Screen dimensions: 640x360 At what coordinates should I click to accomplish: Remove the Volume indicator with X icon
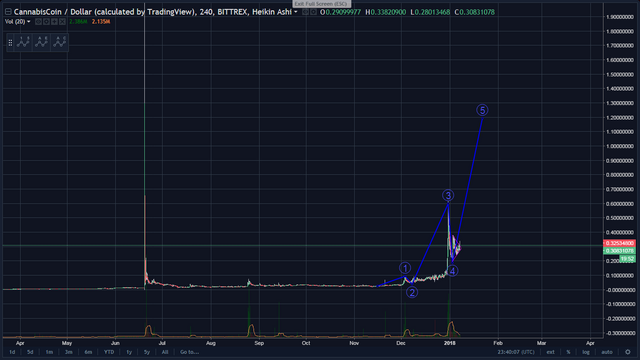pos(62,22)
